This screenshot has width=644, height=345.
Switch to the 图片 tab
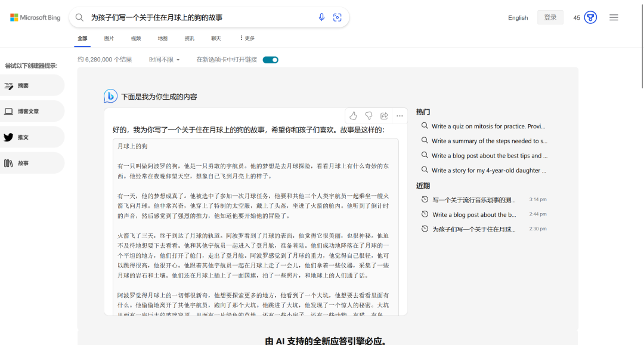click(109, 38)
